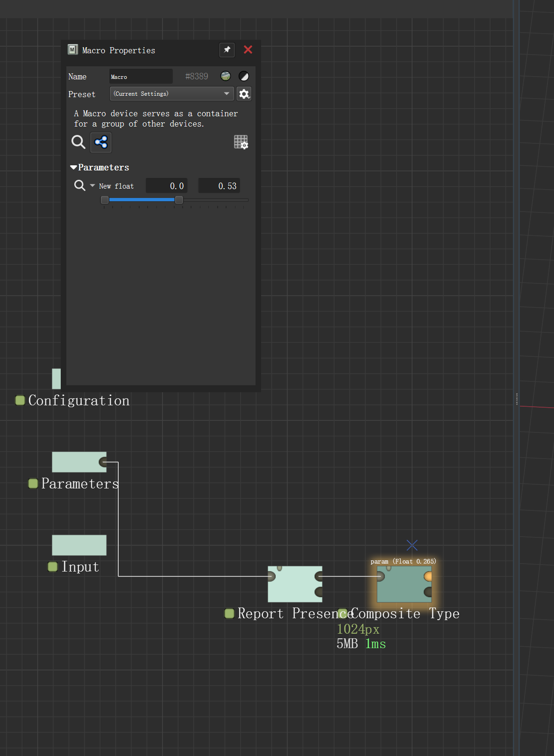Open the grid settings icon with gear

(x=241, y=142)
